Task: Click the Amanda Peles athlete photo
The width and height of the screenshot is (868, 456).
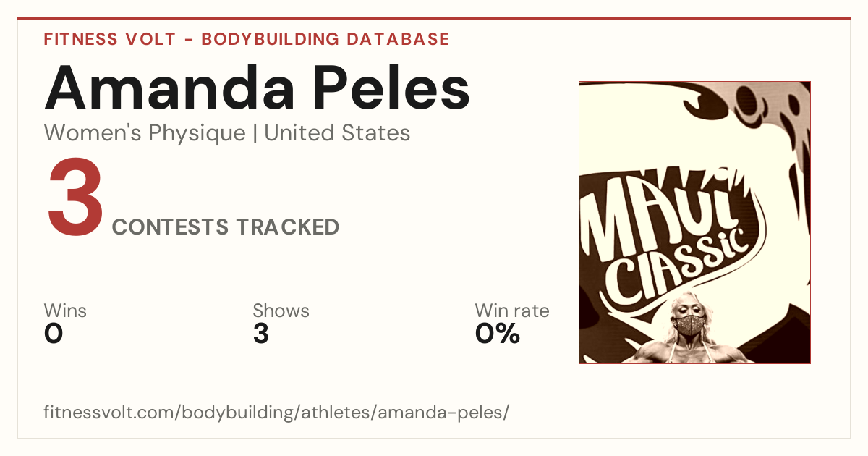Action: pos(694,222)
